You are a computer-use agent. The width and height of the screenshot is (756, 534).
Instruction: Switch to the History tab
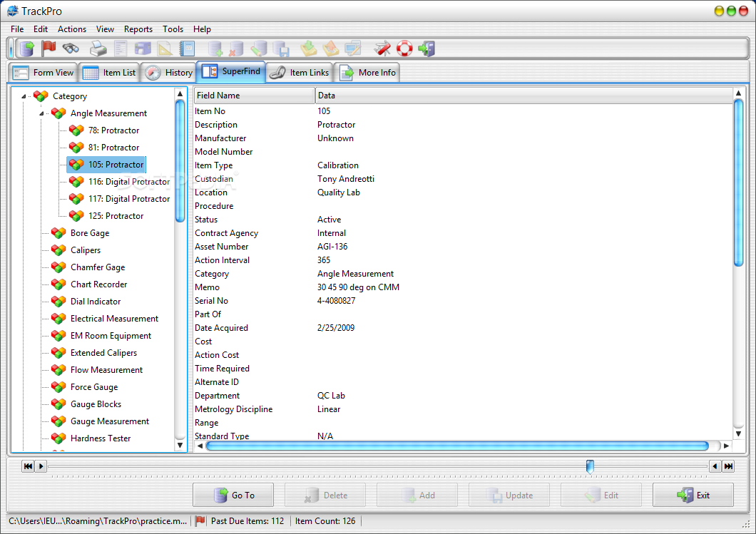[169, 72]
